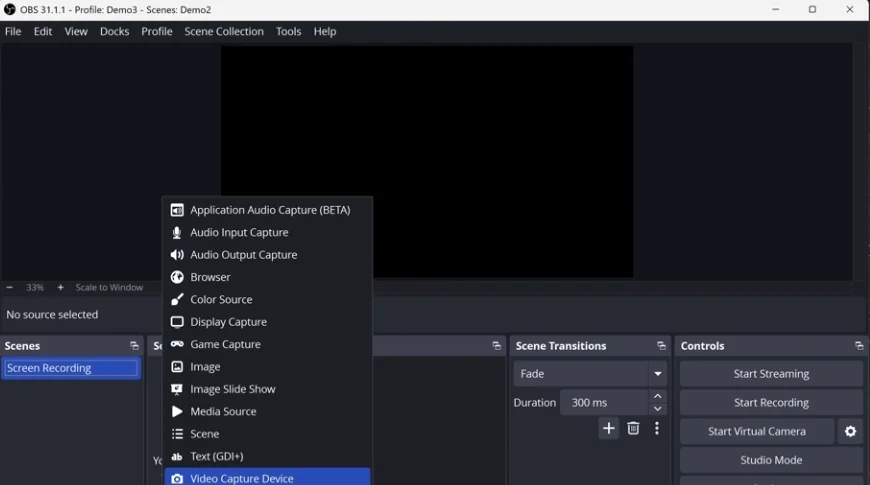Image resolution: width=870 pixels, height=485 pixels.
Task: Click the No source selected label
Action: pos(52,315)
